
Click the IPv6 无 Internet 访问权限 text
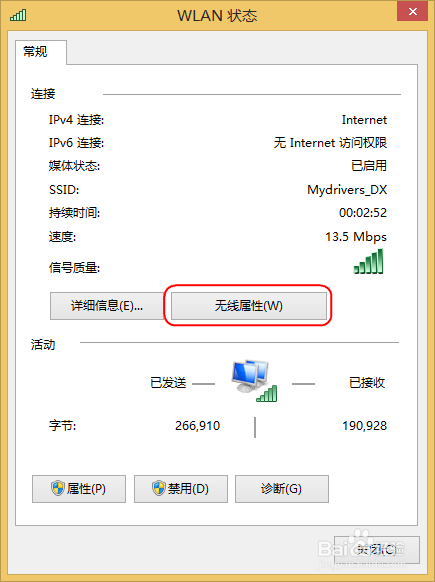coord(330,143)
